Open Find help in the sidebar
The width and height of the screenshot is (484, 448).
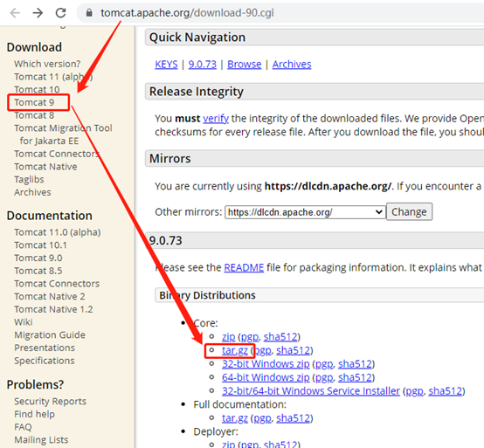coord(34,414)
